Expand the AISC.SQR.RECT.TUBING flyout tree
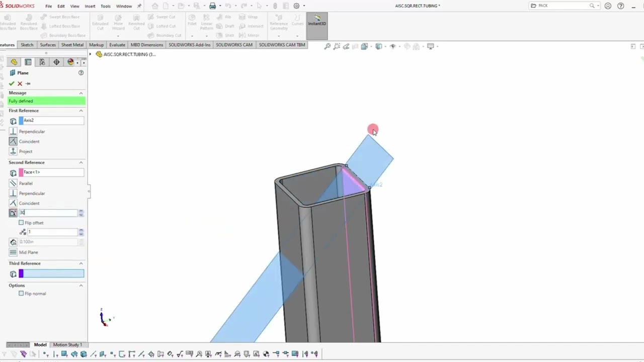 click(x=91, y=54)
